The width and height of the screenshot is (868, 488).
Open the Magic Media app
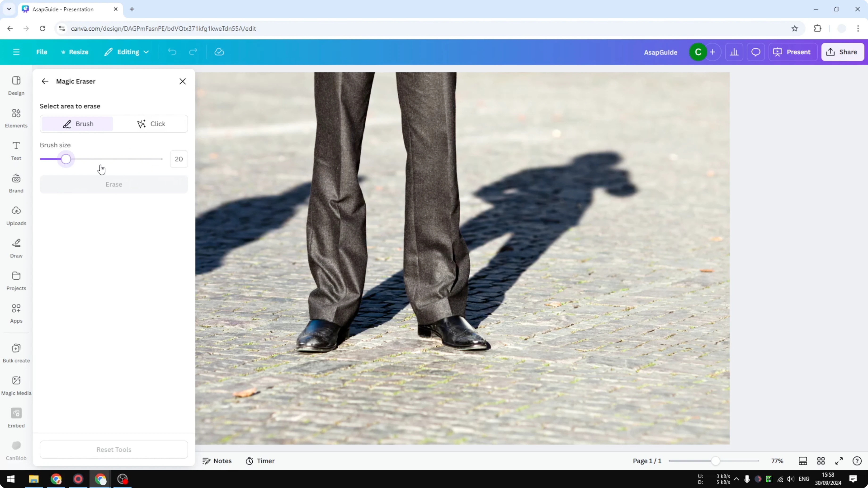pyautogui.click(x=16, y=386)
